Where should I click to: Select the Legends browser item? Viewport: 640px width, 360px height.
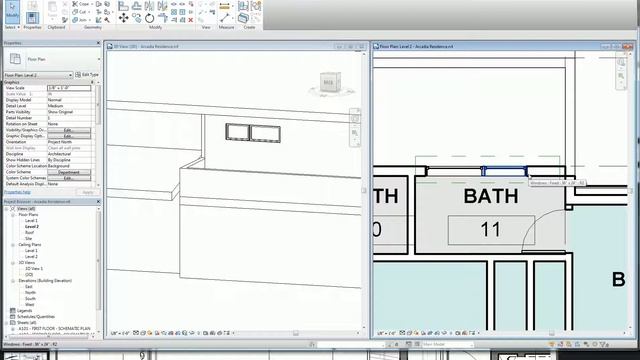[24, 311]
